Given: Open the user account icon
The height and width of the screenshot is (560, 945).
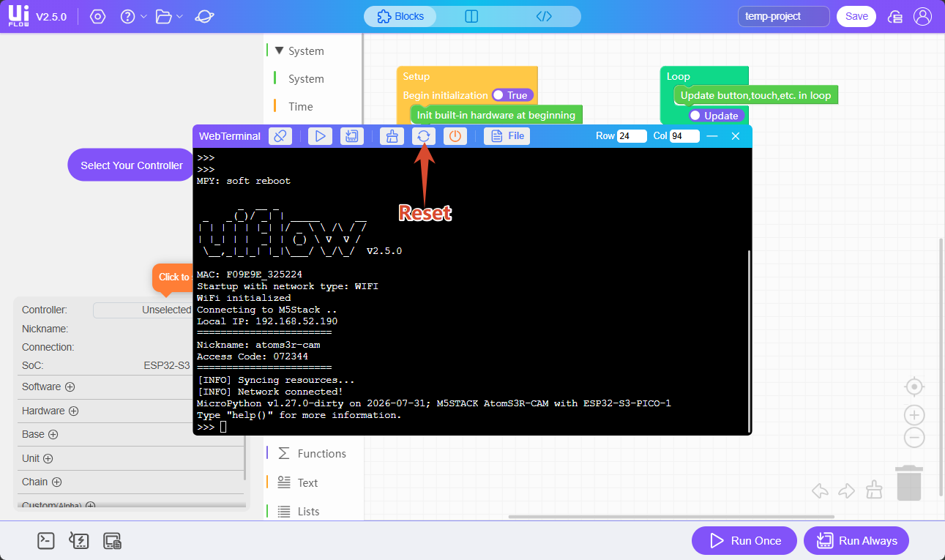Looking at the screenshot, I should tap(923, 16).
